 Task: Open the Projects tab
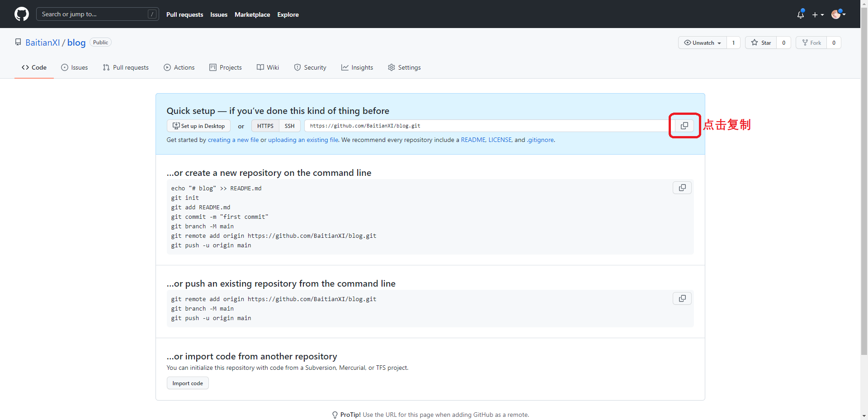tap(226, 67)
